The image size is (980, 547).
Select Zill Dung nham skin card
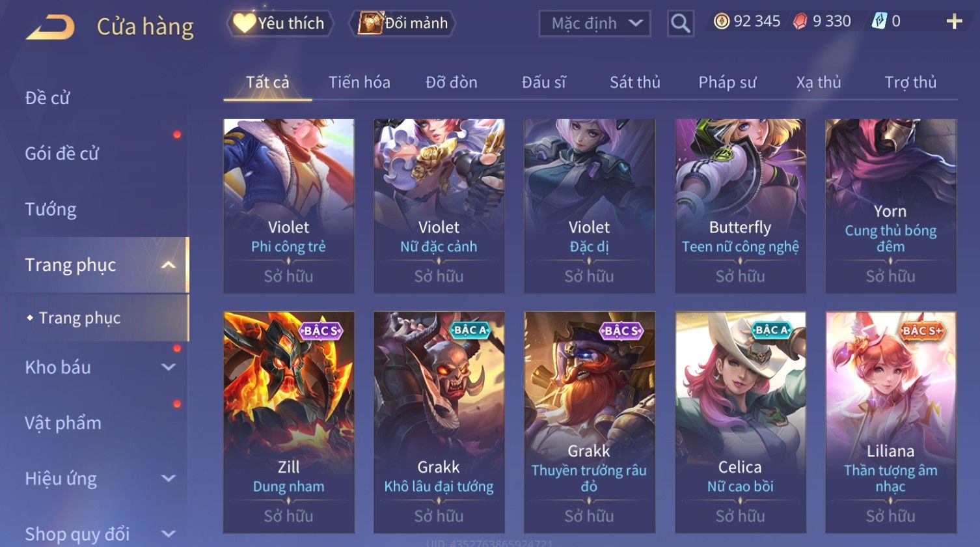coord(289,422)
